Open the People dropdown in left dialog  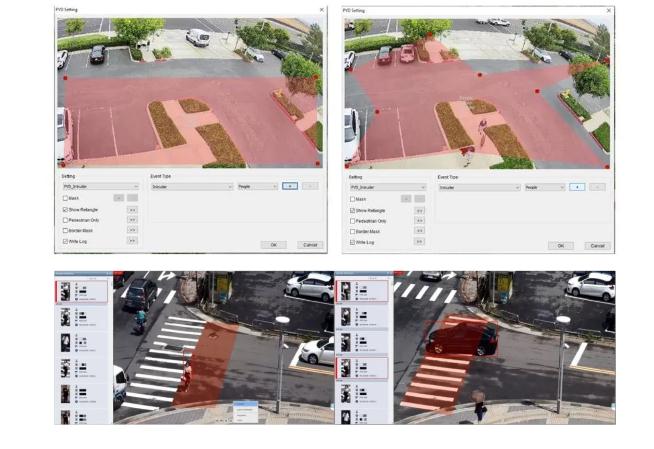pyautogui.click(x=257, y=186)
